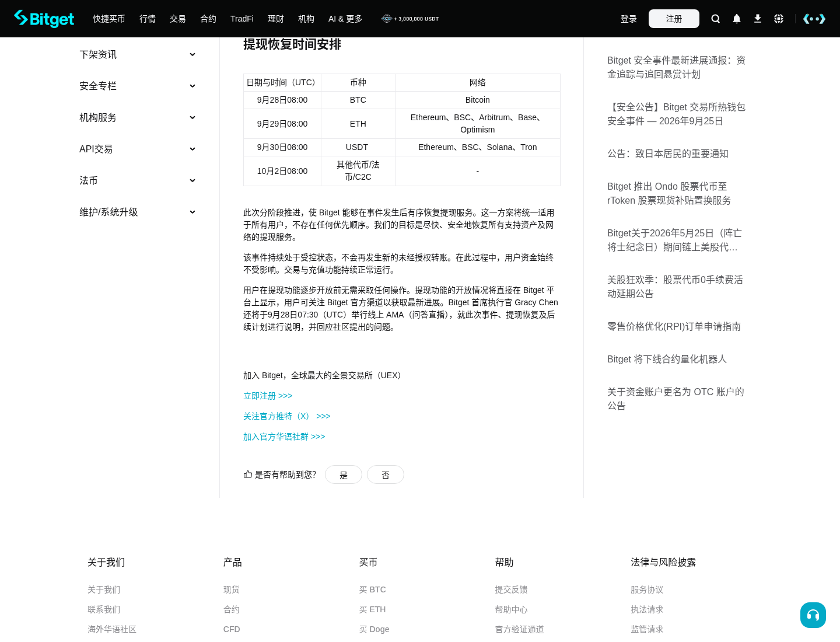Click the Bitget logo
This screenshot has width=840, height=642.
44,19
